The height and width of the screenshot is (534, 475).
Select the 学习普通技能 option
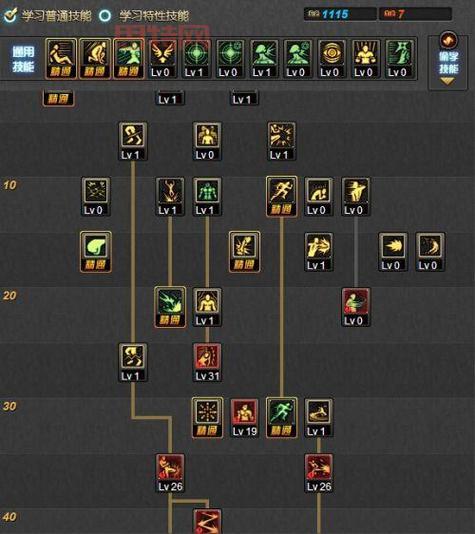pyautogui.click(x=49, y=15)
